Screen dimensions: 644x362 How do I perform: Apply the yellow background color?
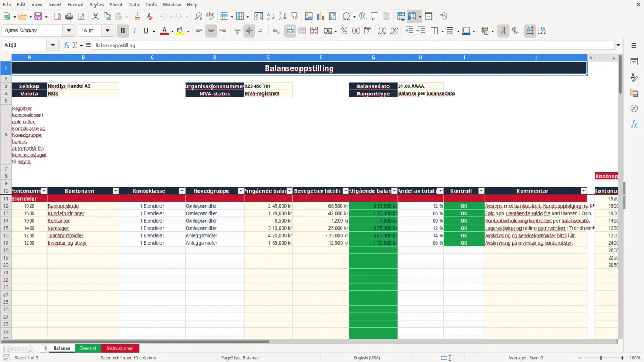click(180, 31)
